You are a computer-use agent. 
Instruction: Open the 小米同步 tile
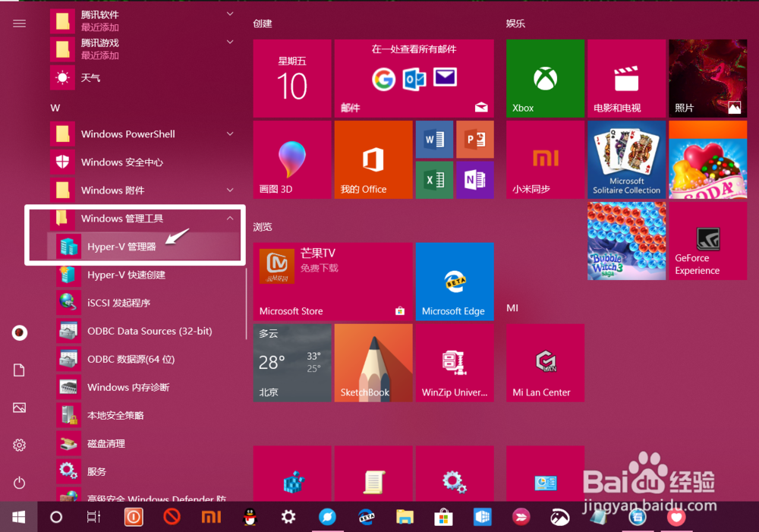[x=546, y=159]
